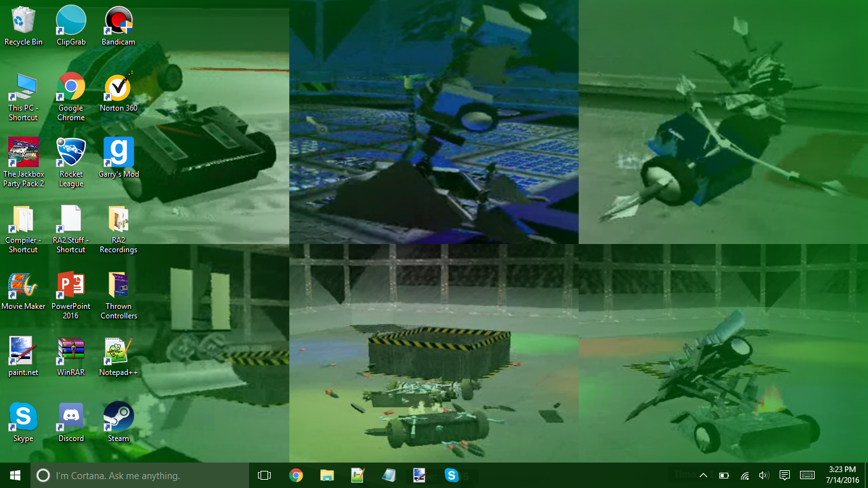Viewport: 868px width, 488px height.
Task: Select the Steam desktop icon
Action: coord(119,422)
